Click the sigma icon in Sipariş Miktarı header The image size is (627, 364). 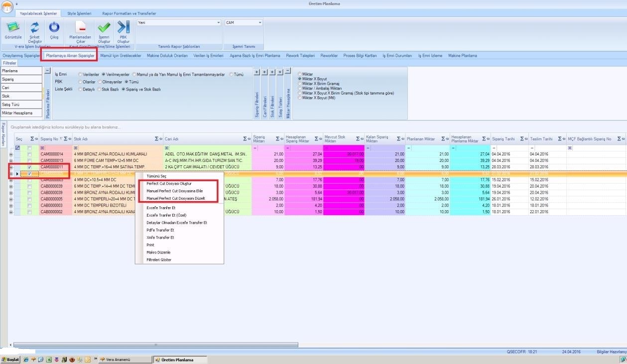pos(278,139)
